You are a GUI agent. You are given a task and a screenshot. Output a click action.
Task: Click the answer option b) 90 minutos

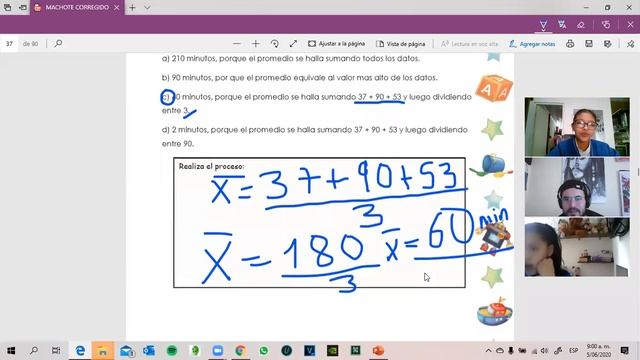tap(300, 78)
